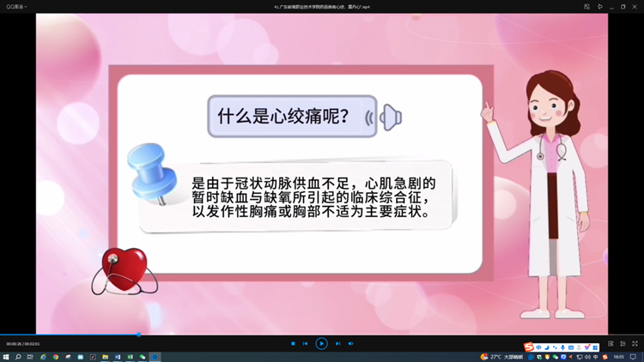Mute the player volume speaker icon
The height and width of the screenshot is (362, 644).
click(350, 343)
